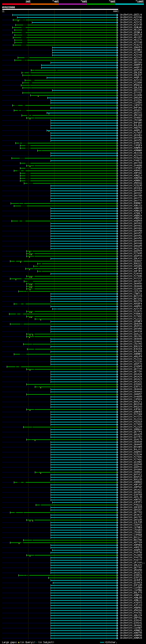Click the label UniRef100_P07371
Viewport: 146px width, 644px height.
click(131, 278)
